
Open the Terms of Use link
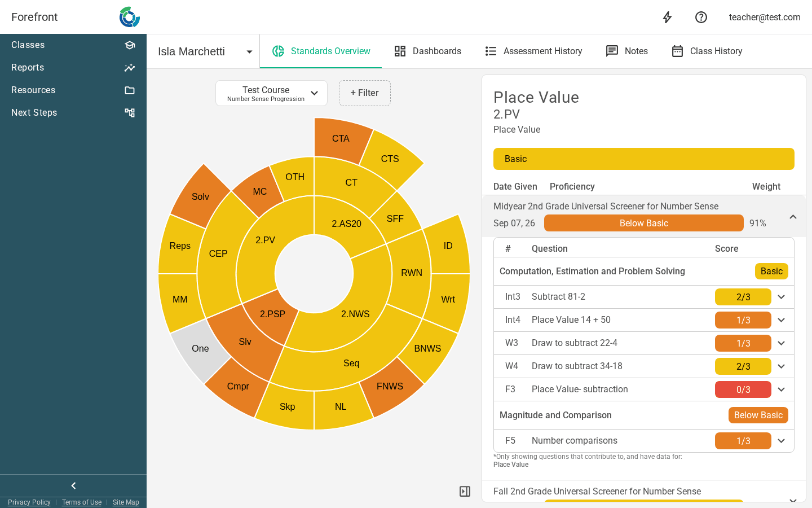point(82,502)
